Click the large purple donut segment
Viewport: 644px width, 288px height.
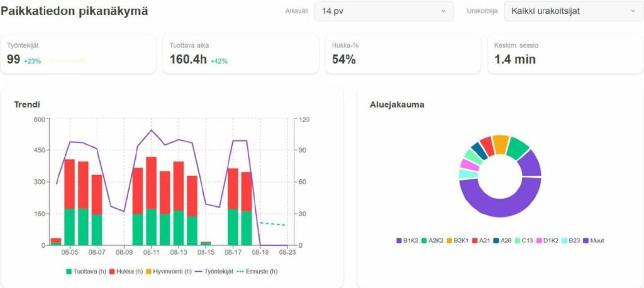pos(500,208)
